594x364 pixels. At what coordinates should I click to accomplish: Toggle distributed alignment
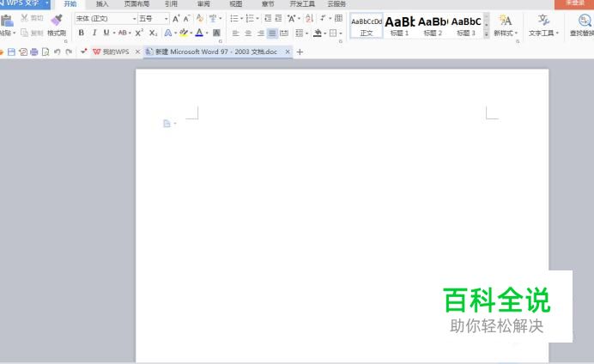(x=284, y=33)
